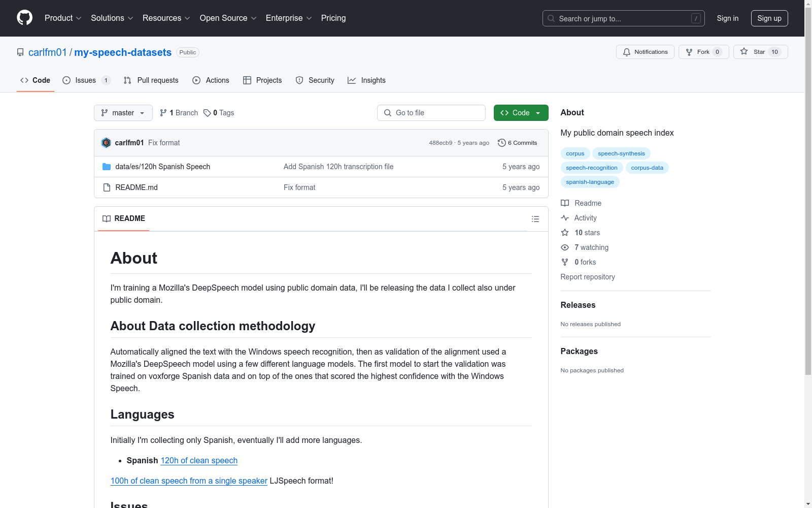View the 0 forks link
The height and width of the screenshot is (508, 812).
click(579, 262)
